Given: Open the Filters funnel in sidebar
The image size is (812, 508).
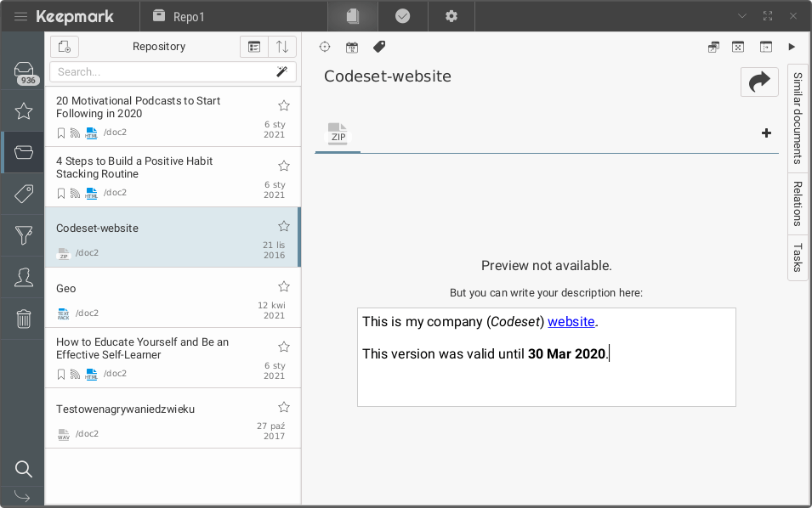Looking at the screenshot, I should [24, 235].
